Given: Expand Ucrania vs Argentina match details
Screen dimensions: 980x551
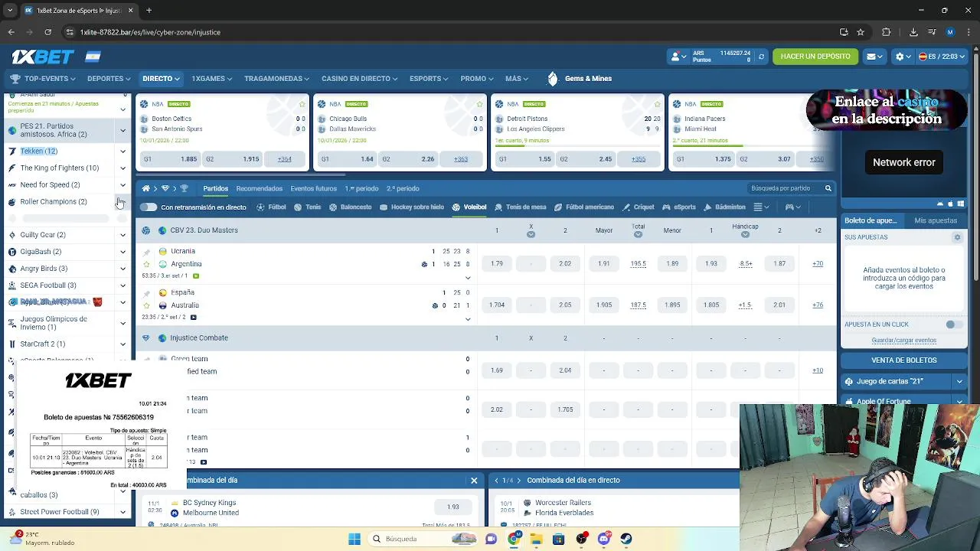Looking at the screenshot, I should point(468,277).
